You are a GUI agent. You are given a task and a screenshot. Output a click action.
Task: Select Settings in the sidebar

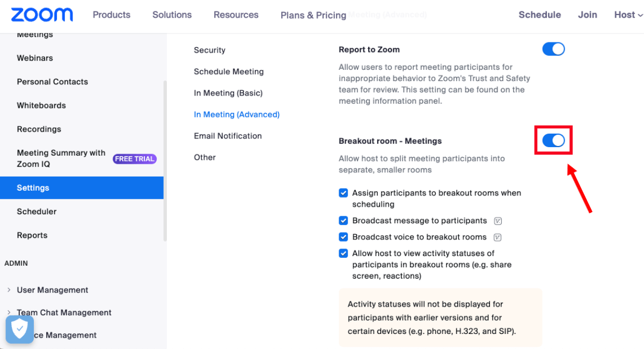(82, 188)
